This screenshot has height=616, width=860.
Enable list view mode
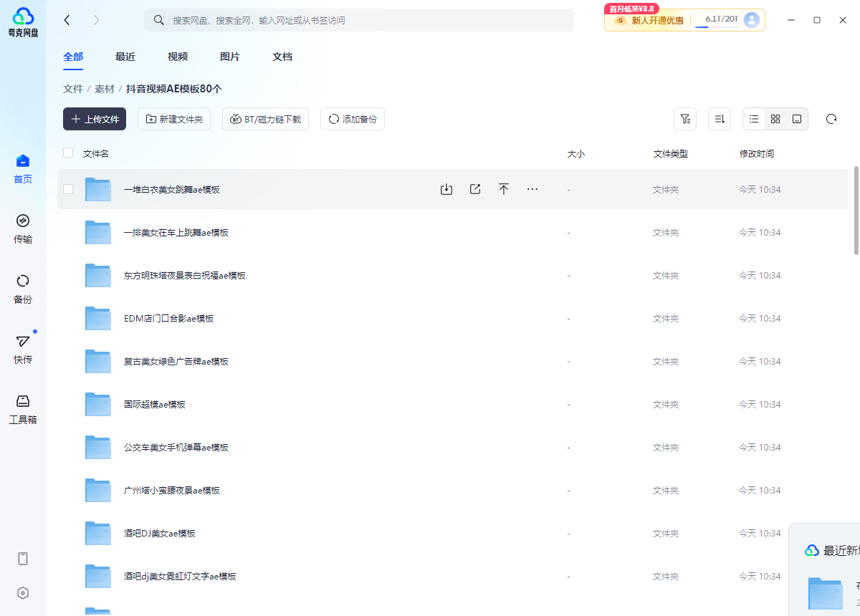754,119
